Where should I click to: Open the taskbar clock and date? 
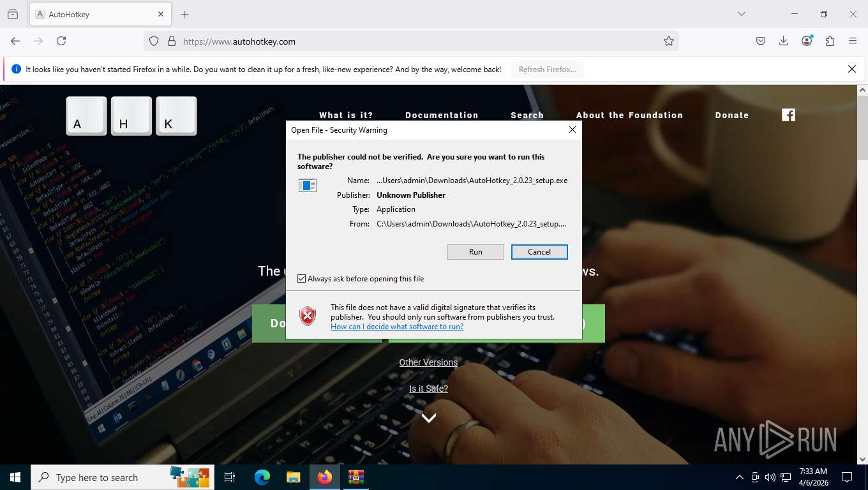click(x=812, y=477)
